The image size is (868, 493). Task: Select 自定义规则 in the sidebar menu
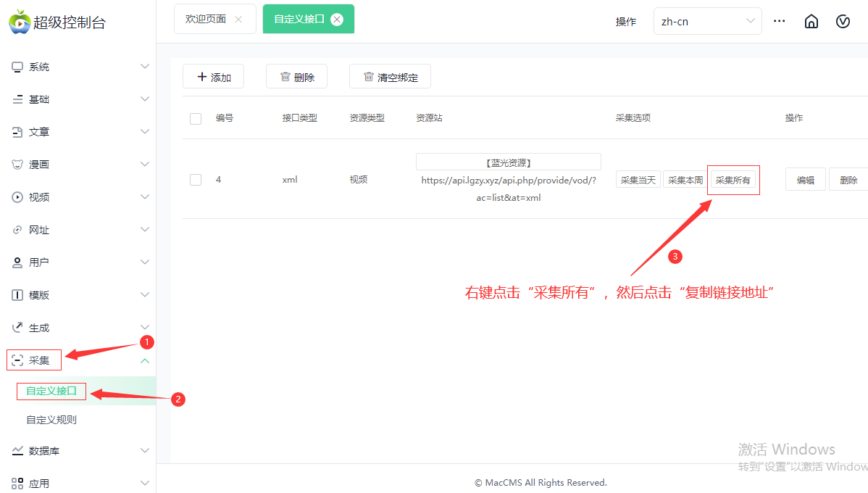click(x=51, y=419)
